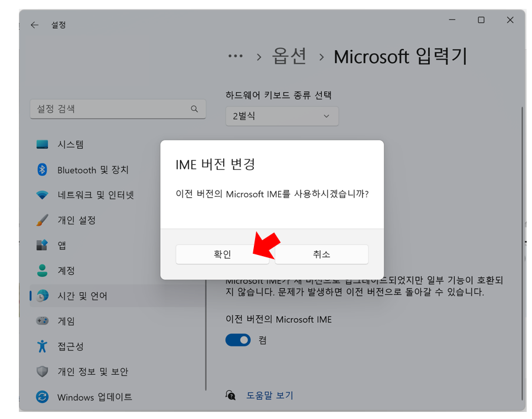Image resolution: width=532 pixels, height=419 pixels.
Task: Click the right-side vertical scrollbar
Action: [522, 254]
